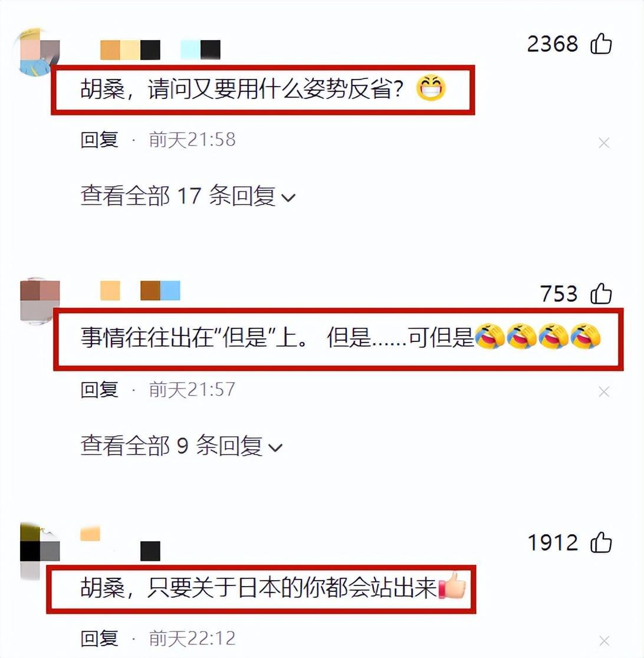Like the comment with 2368 likes
The width and height of the screenshot is (644, 658).
pyautogui.click(x=601, y=44)
